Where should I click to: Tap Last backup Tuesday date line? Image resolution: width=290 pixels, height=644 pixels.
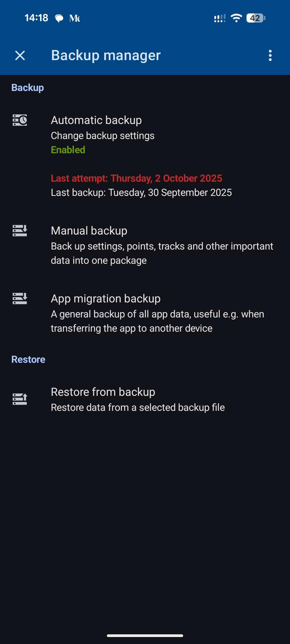142,193
